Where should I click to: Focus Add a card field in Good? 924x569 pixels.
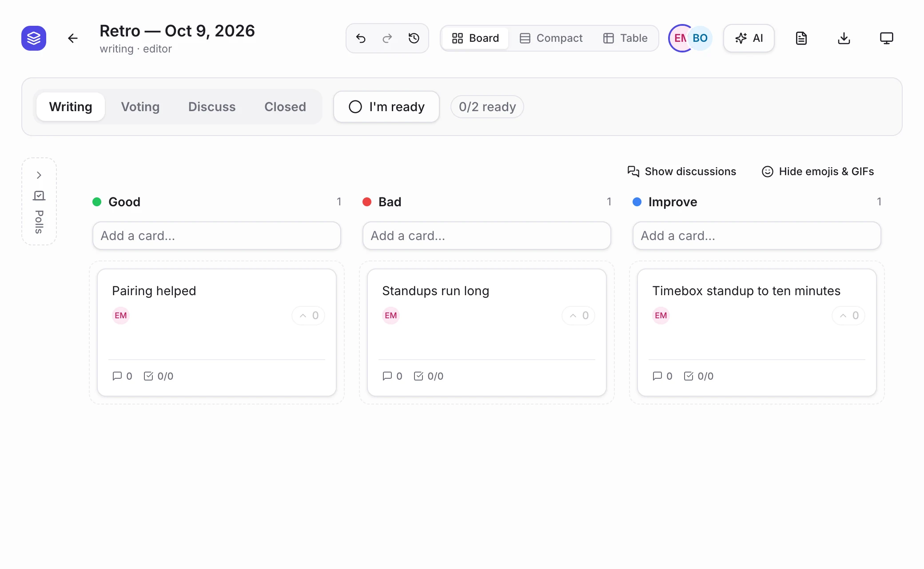pos(217,236)
